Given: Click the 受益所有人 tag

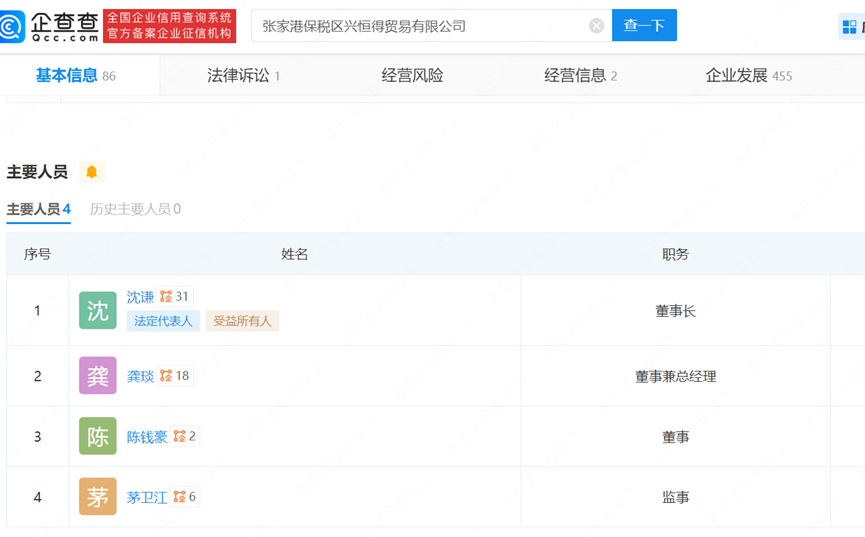Looking at the screenshot, I should [242, 321].
